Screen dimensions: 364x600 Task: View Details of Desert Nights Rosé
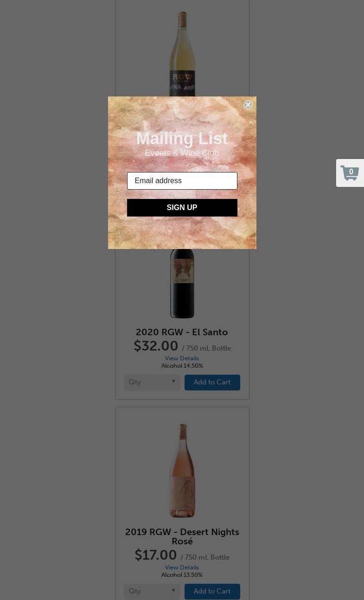182,568
